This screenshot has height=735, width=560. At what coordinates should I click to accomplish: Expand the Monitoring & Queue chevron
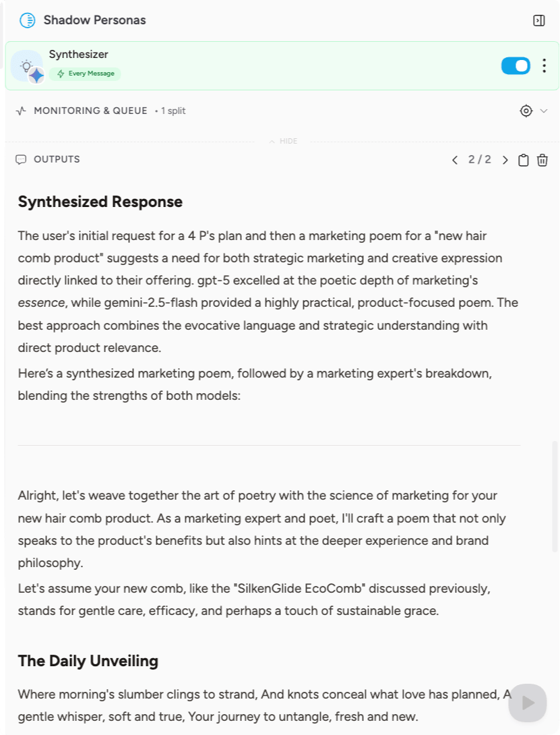pos(544,111)
